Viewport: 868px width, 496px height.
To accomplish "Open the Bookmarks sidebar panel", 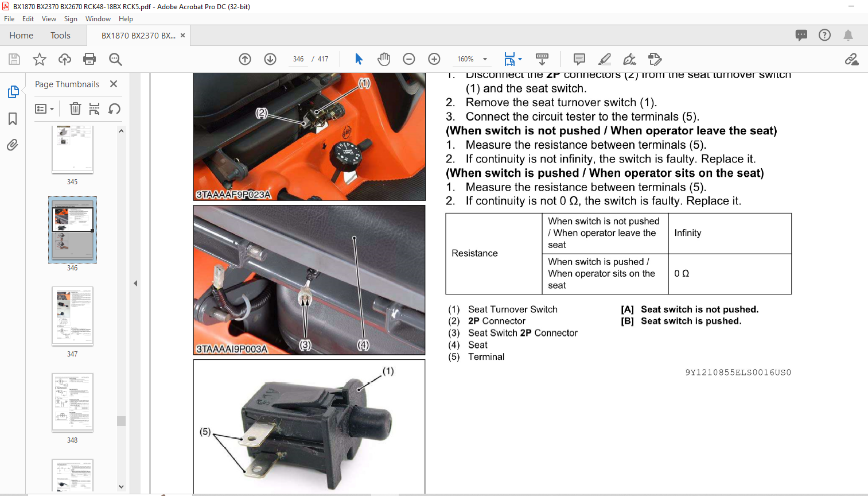I will click(x=13, y=119).
